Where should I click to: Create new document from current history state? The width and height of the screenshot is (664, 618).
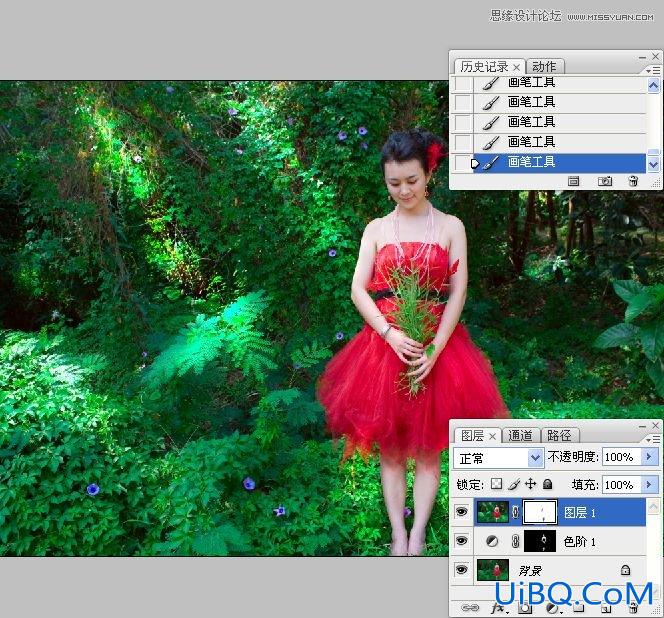(573, 182)
